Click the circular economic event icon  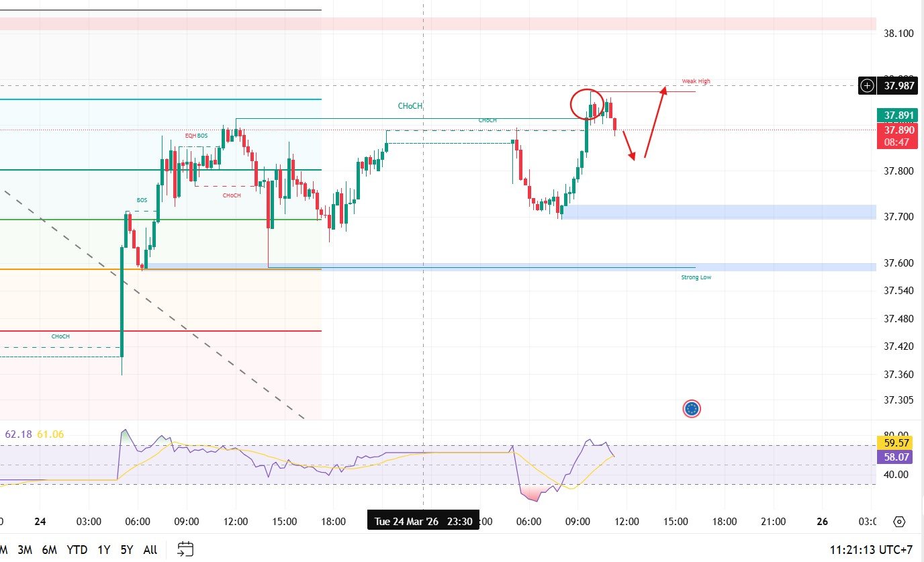(x=692, y=408)
